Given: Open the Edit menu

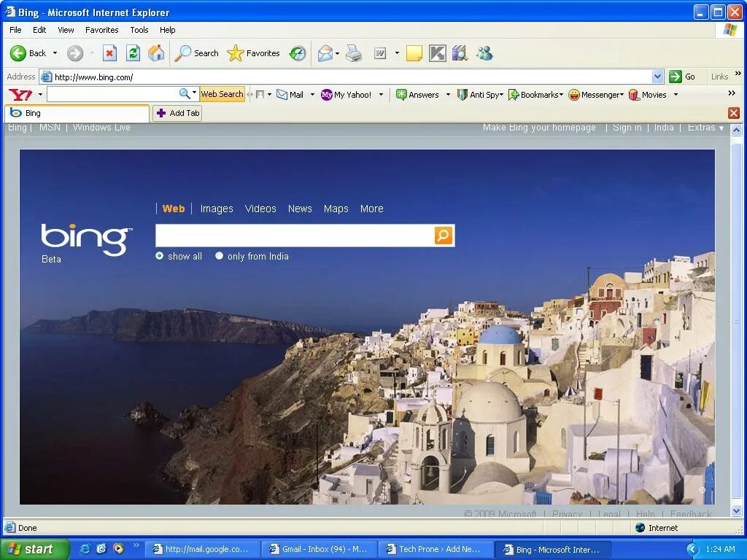Looking at the screenshot, I should (x=39, y=30).
